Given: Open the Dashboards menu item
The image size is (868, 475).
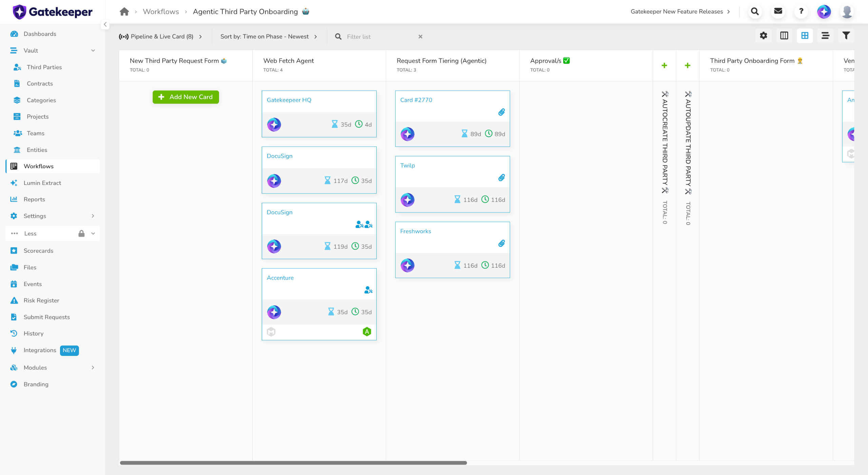Looking at the screenshot, I should point(53,34).
